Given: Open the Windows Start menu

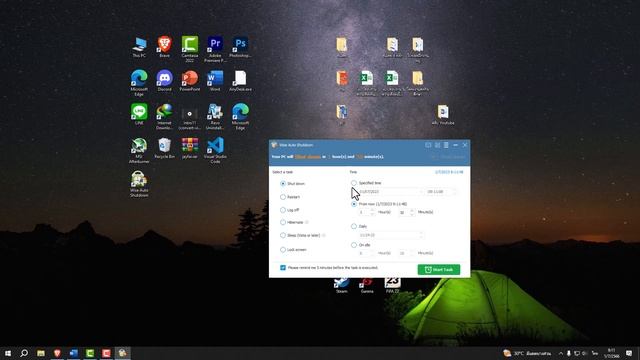Looking at the screenshot, I should [x=8, y=353].
